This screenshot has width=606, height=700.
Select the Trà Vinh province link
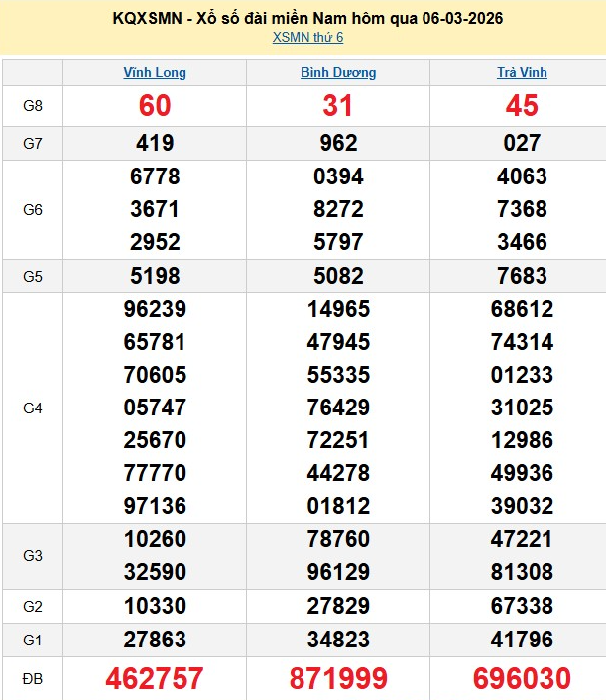pos(522,73)
